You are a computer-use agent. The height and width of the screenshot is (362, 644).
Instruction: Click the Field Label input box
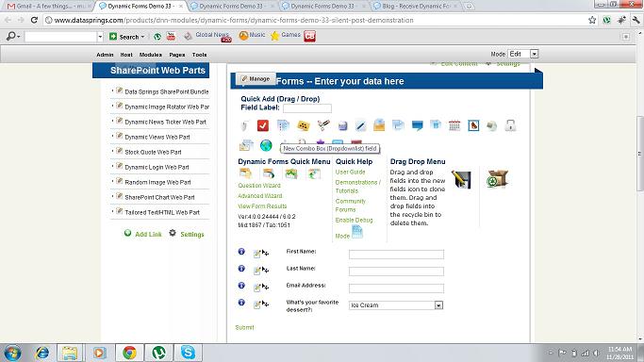coord(307,108)
